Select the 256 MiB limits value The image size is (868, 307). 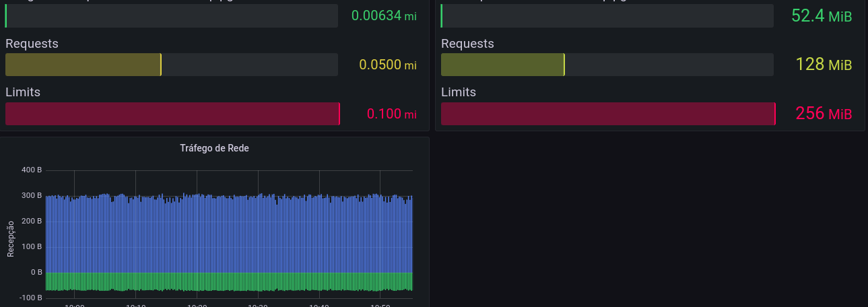coord(824,114)
